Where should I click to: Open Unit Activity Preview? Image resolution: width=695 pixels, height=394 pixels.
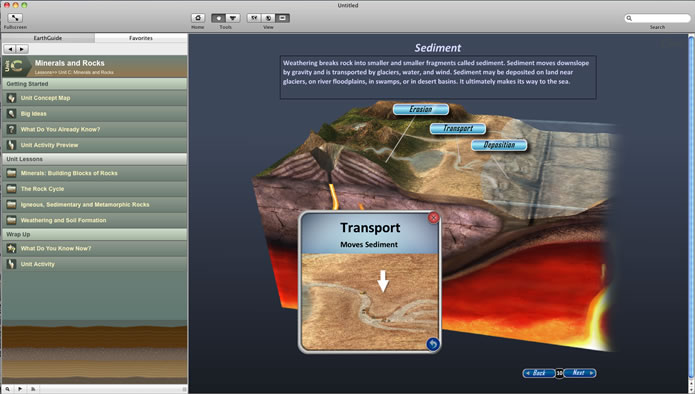coord(94,145)
